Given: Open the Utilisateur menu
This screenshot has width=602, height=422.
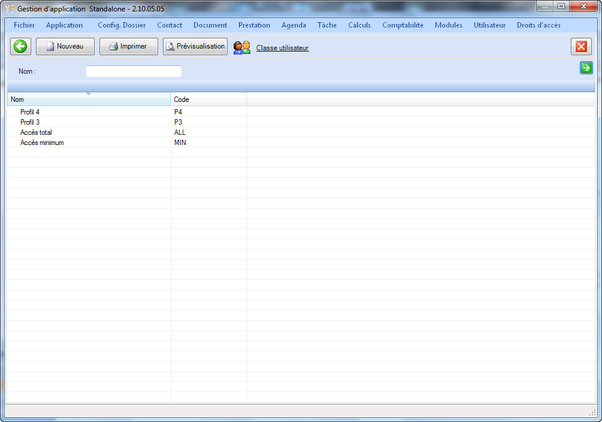Looking at the screenshot, I should coord(489,25).
